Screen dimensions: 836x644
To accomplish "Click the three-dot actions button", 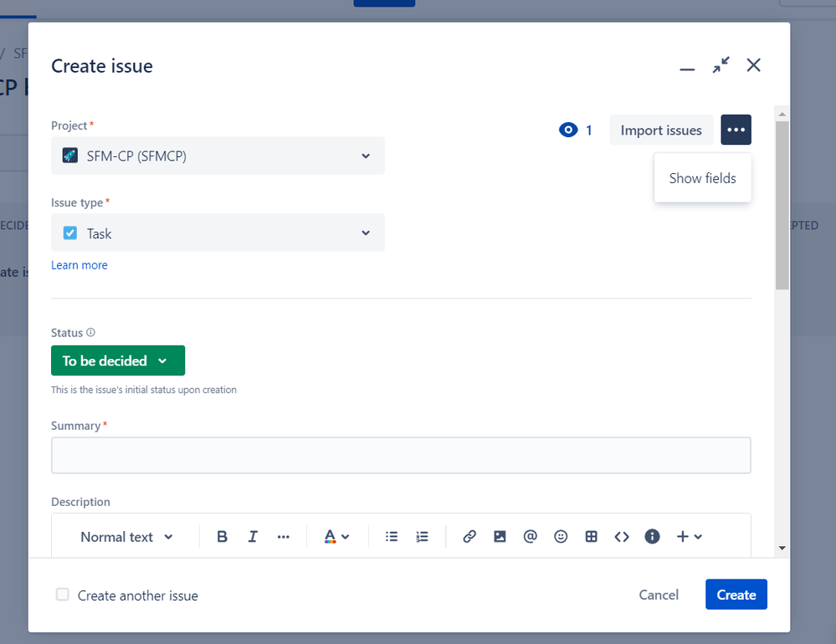I will pos(736,130).
